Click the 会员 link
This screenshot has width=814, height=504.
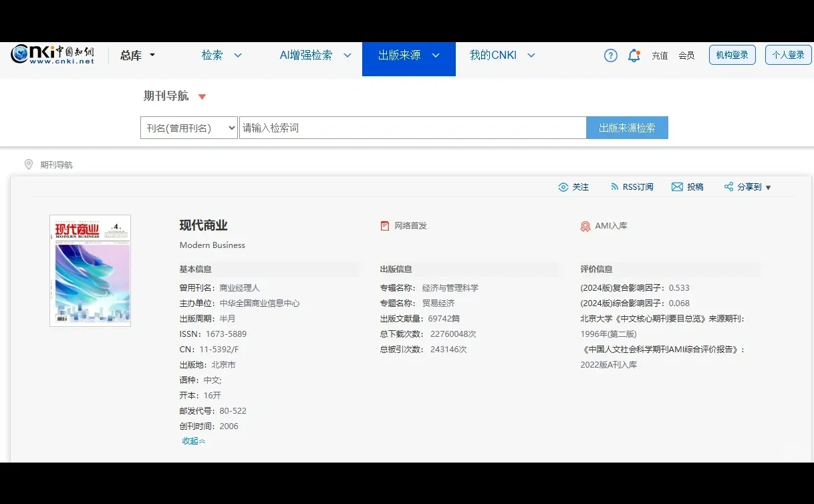[686, 55]
